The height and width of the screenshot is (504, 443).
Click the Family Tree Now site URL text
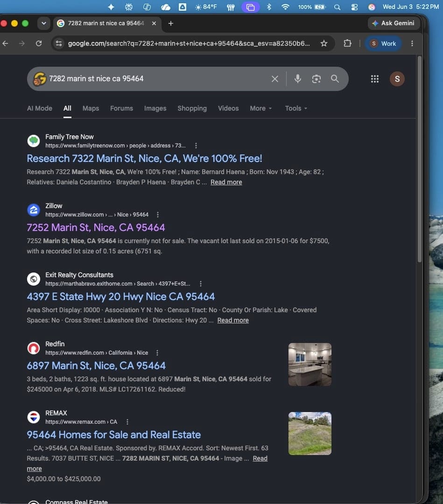pos(115,146)
